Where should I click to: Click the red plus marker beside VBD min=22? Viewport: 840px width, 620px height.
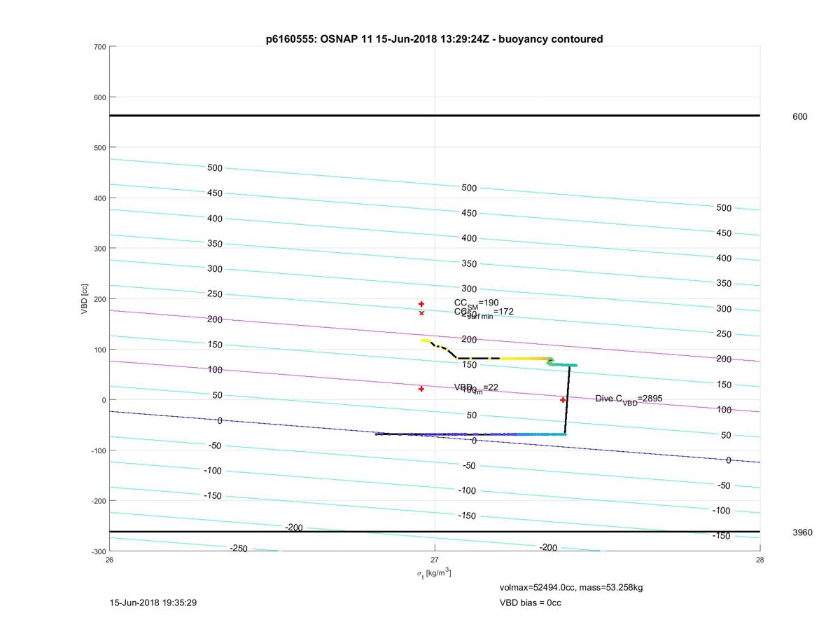(x=421, y=389)
